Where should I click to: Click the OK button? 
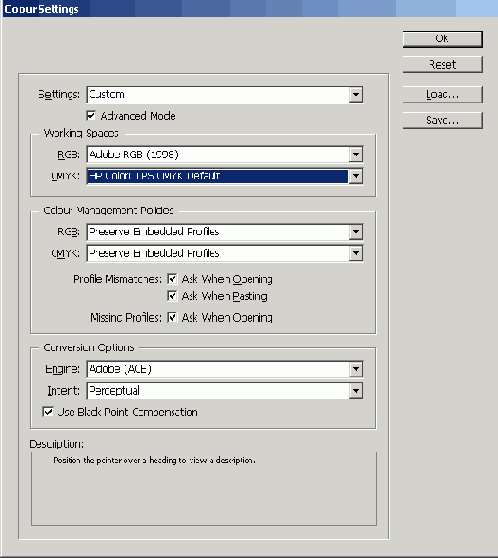point(442,39)
